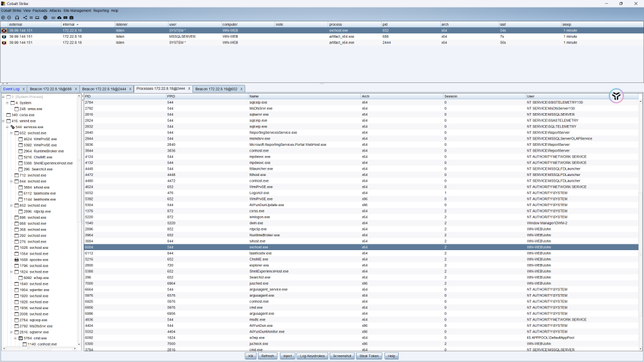Click the connect to team server toolbar icon
Screen dimensions: 644x362
coord(3,18)
